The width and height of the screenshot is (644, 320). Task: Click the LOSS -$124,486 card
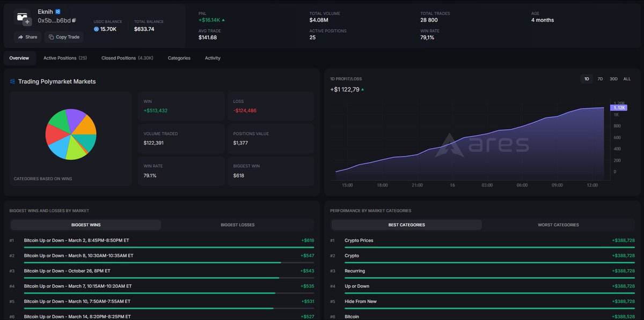(271, 106)
